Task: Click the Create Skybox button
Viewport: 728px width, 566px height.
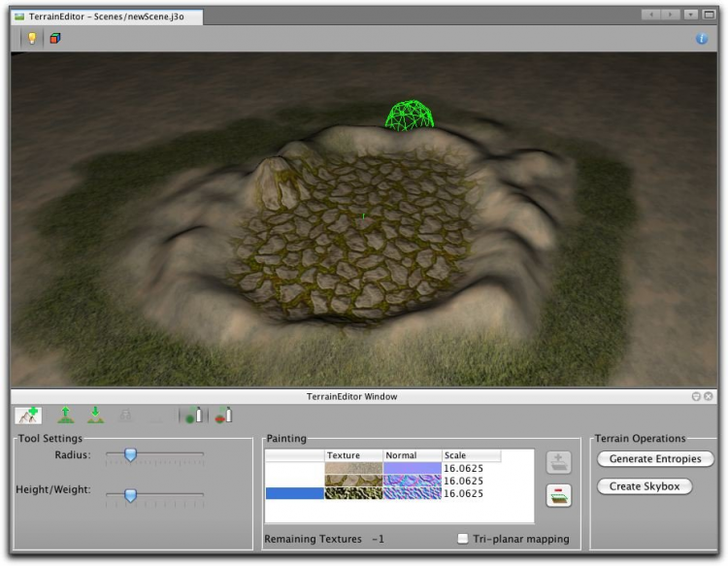Action: (x=645, y=485)
